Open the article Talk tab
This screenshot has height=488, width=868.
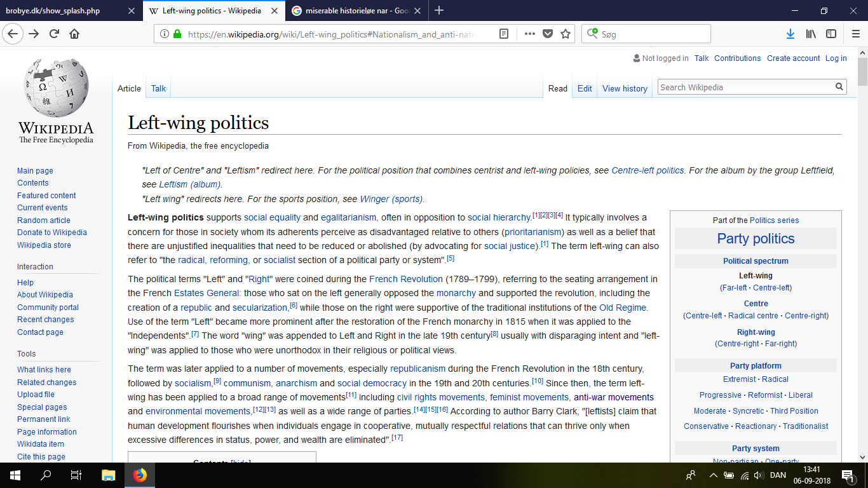pos(158,88)
